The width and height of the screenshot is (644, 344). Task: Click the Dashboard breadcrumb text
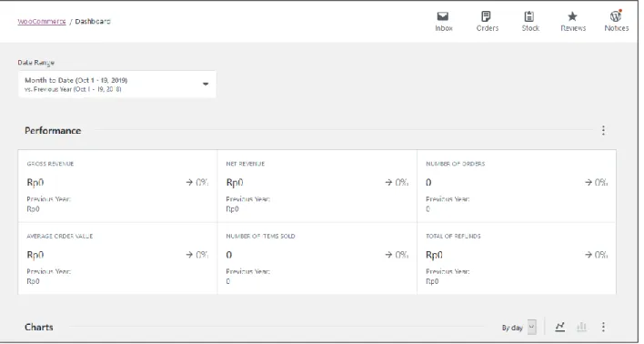93,21
